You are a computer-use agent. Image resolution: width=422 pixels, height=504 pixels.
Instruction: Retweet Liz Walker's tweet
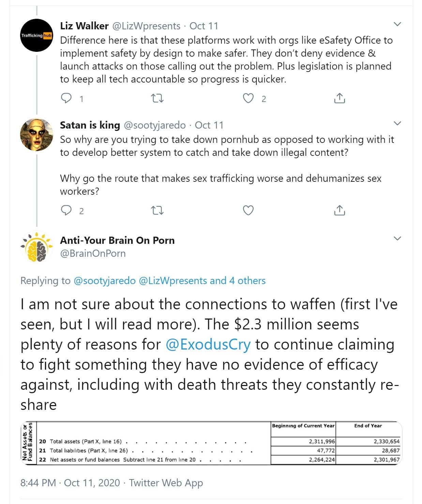click(157, 99)
